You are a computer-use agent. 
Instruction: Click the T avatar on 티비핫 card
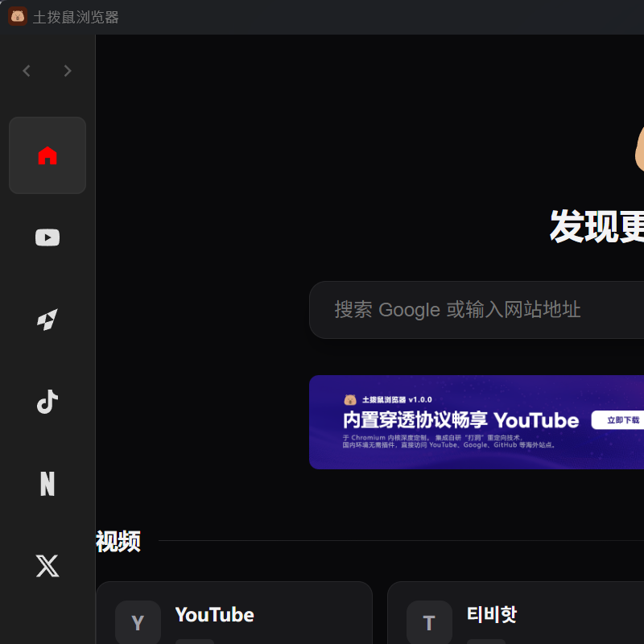[x=429, y=622]
